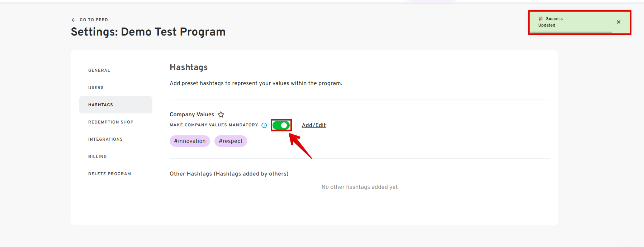Click the party icon in Success toast
Viewport: 644px width, 247px height.
[x=541, y=19]
